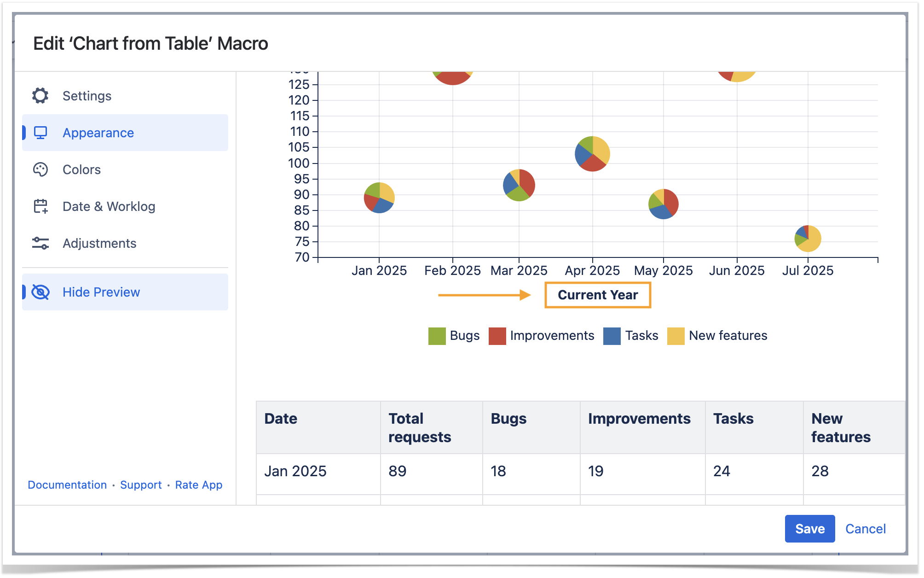The height and width of the screenshot is (578, 924).
Task: Click the green Bugs legend swatch
Action: [437, 336]
